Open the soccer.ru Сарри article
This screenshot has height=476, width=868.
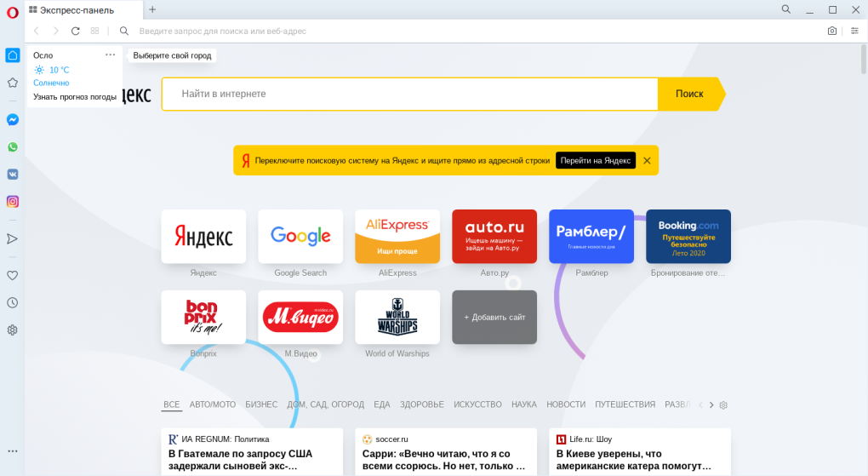[446, 452]
